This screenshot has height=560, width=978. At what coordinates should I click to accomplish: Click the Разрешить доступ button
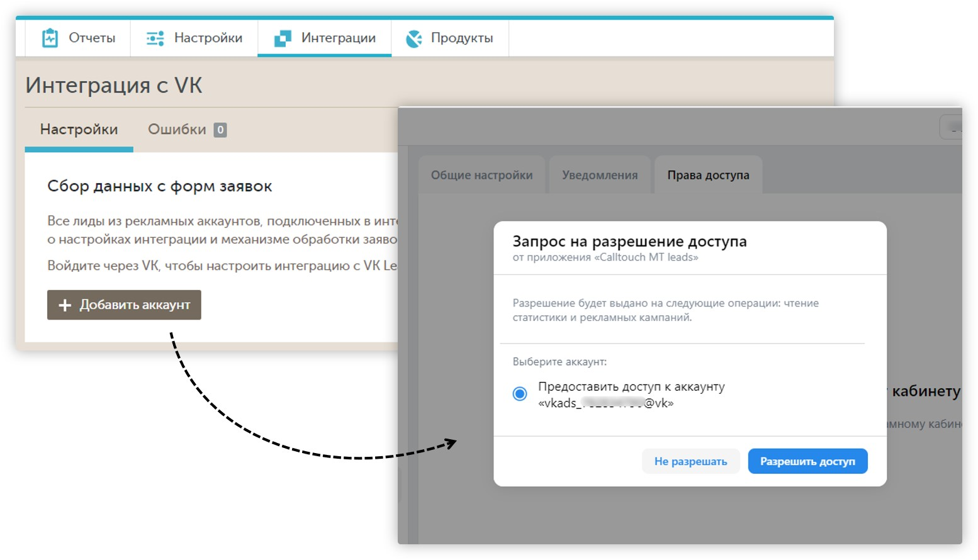point(808,461)
